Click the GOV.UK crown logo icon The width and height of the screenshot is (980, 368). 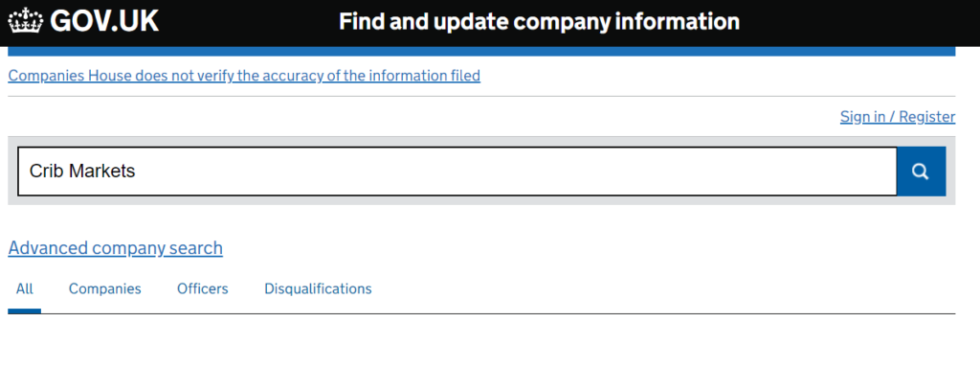click(x=26, y=21)
